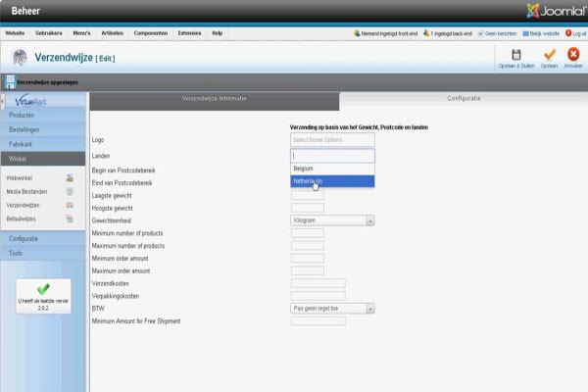This screenshot has height=392, width=588.
Task: Open the Componenten menu
Action: tap(150, 32)
